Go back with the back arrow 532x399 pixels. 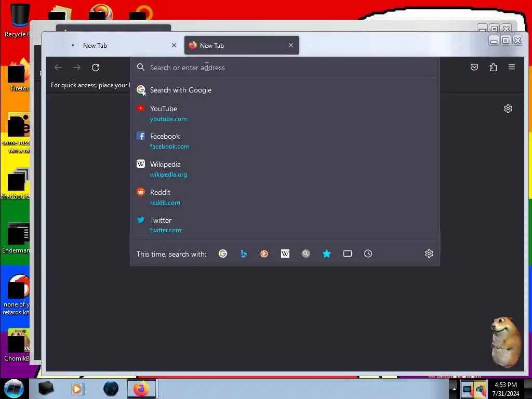point(58,68)
